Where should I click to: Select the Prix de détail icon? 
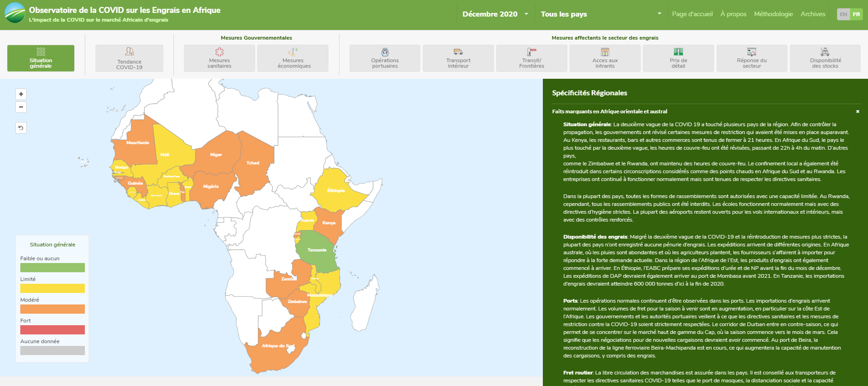point(678,58)
